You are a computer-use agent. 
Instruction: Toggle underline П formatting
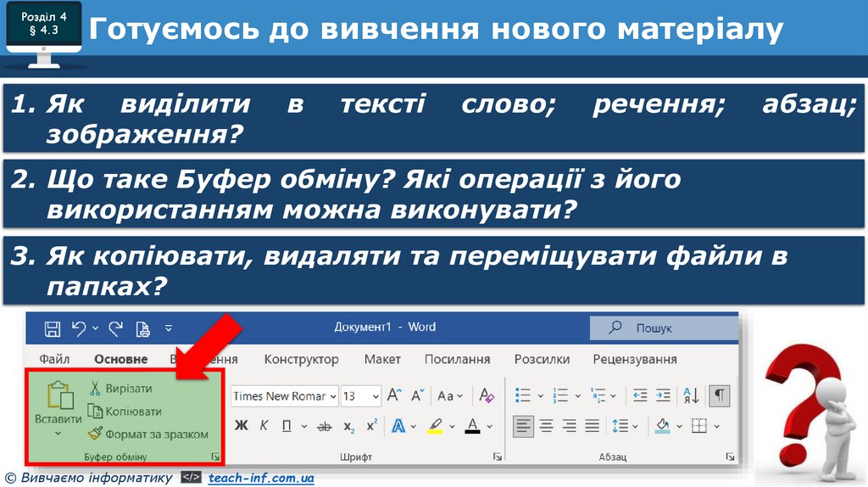287,426
